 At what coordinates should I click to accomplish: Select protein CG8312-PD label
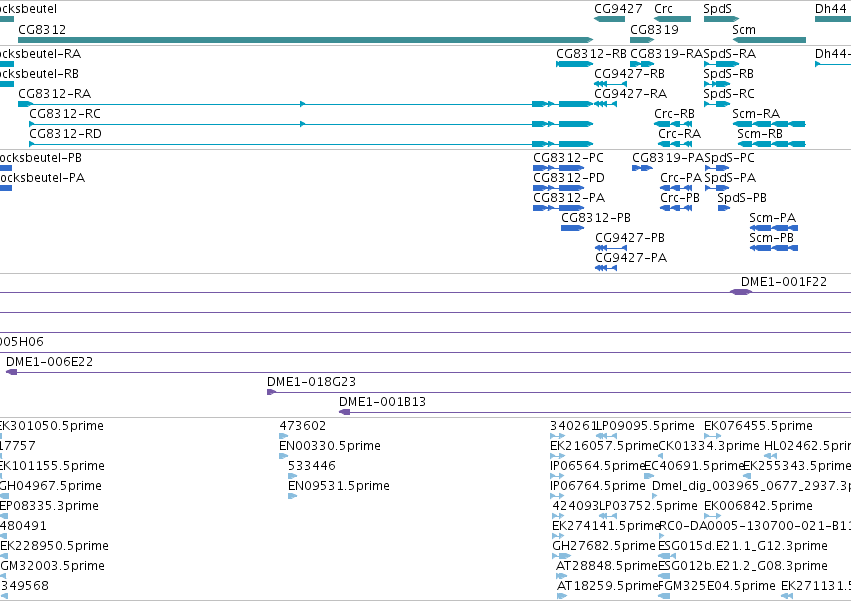[569, 178]
